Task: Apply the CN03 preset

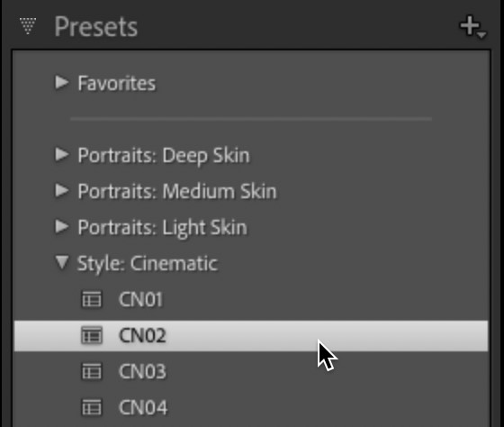Action: (x=251, y=371)
